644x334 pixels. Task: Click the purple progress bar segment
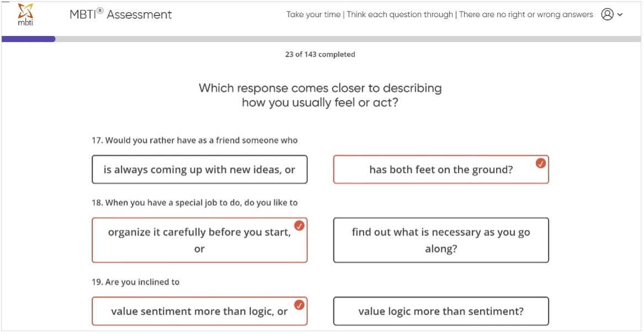(x=28, y=39)
